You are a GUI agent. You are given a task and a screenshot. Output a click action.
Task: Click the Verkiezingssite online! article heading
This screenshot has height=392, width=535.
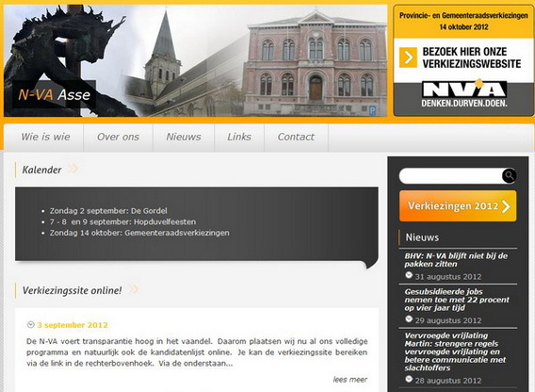coord(72,290)
